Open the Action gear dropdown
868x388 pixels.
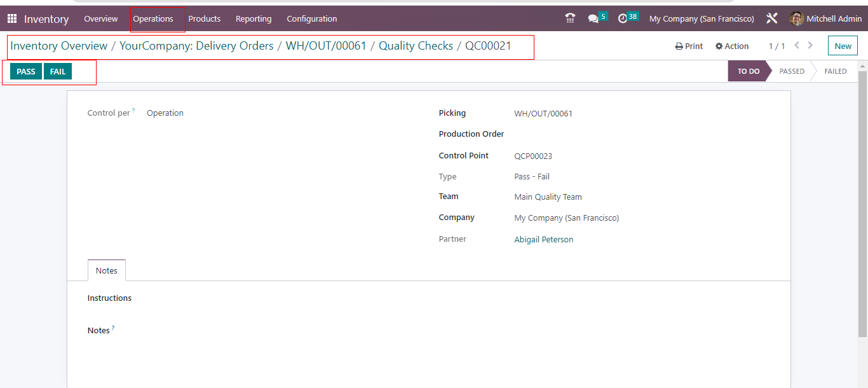(x=732, y=46)
